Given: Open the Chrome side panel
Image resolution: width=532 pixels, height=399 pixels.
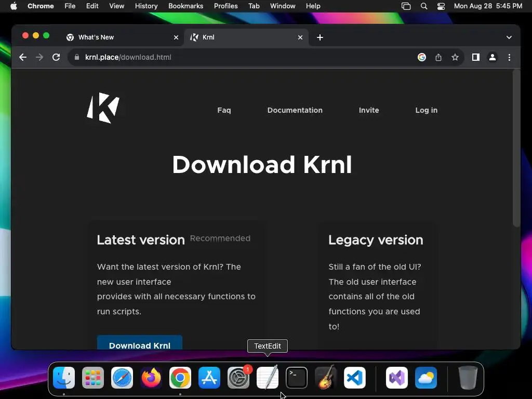Looking at the screenshot, I should [476, 57].
